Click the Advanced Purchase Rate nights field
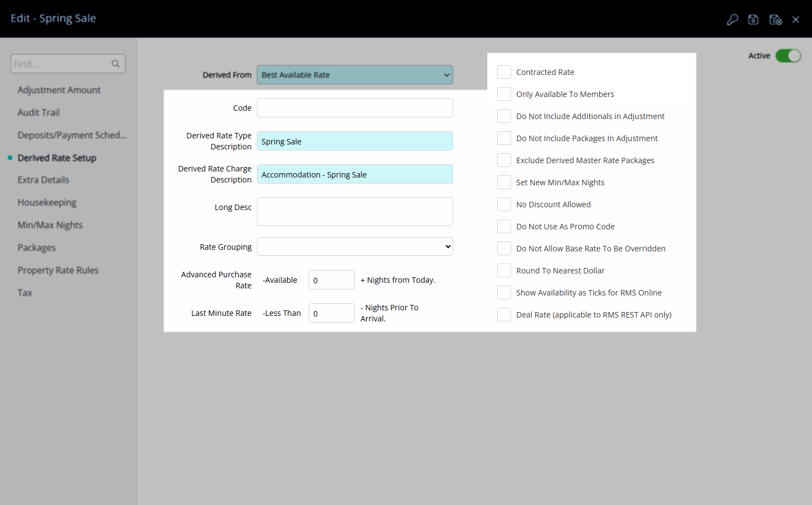Screen dimensions: 812x505 (332, 280)
